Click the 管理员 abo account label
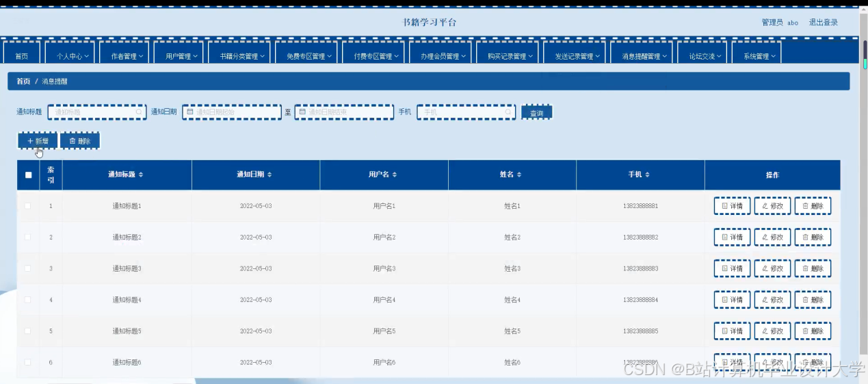The height and width of the screenshot is (384, 868). [x=780, y=23]
